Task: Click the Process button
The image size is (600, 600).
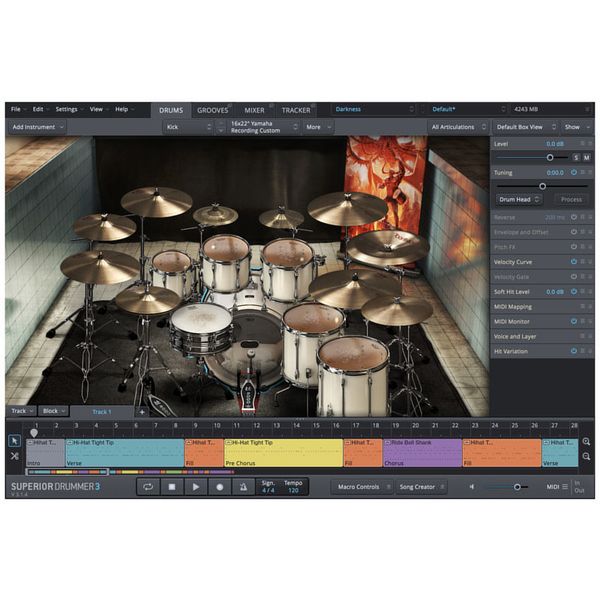Action: 571,199
